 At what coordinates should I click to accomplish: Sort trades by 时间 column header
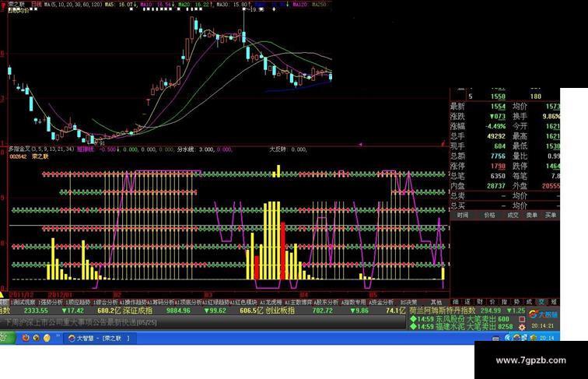click(462, 215)
